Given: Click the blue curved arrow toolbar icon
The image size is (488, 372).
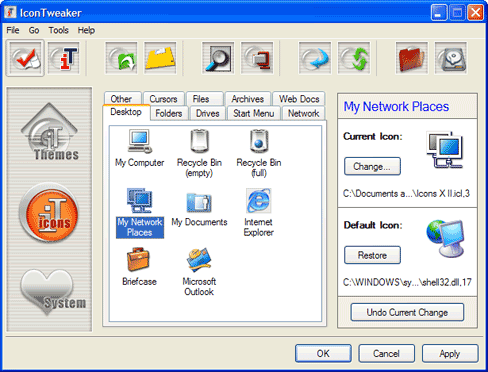Looking at the screenshot, I should pyautogui.click(x=315, y=58).
